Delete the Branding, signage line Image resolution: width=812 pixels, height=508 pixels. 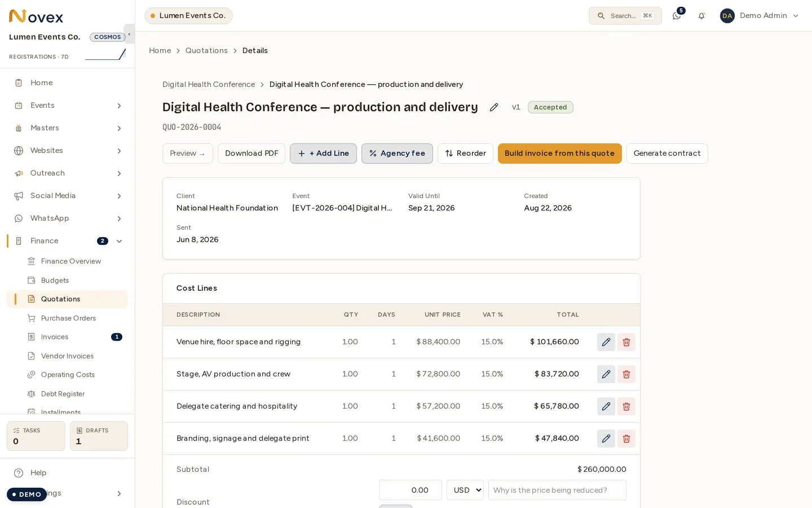pos(626,439)
